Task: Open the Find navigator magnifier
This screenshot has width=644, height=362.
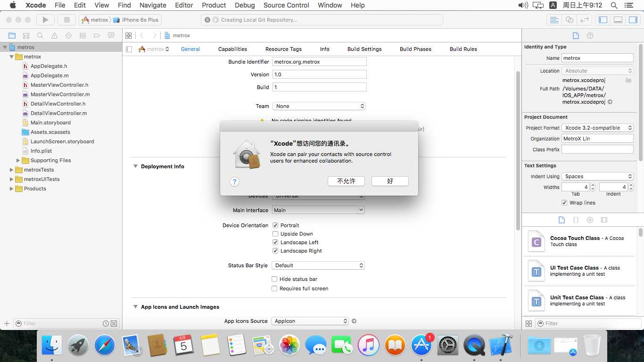Action: [x=40, y=35]
